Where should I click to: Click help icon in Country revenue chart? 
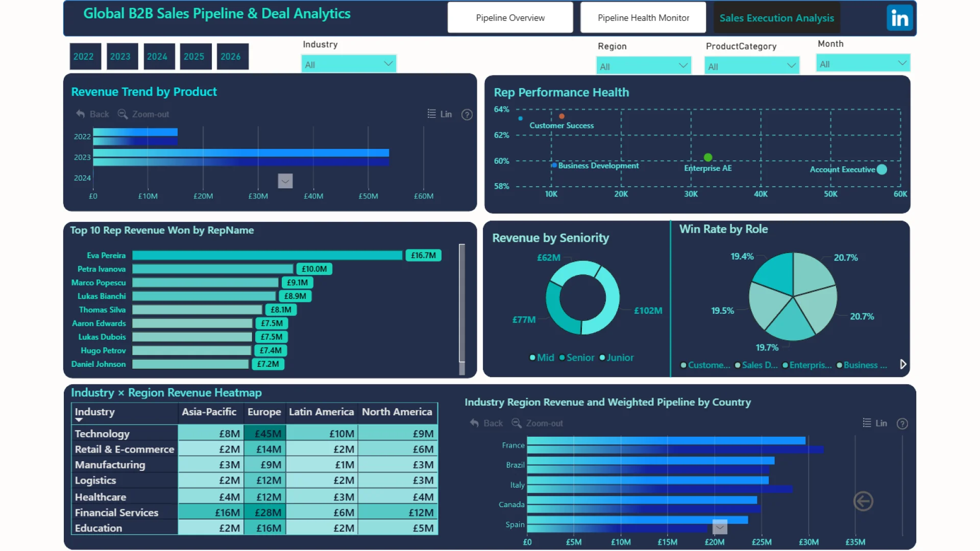[x=902, y=424]
